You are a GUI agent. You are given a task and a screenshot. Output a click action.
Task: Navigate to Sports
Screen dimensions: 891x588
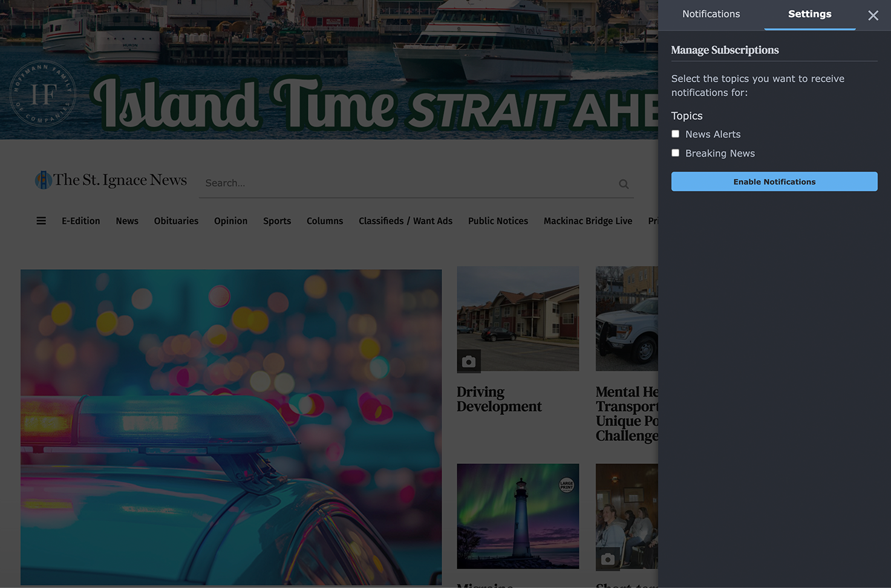point(277,221)
